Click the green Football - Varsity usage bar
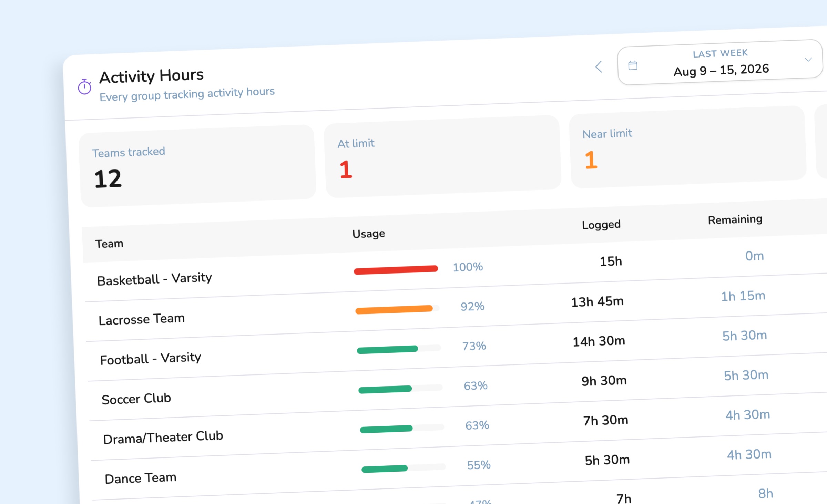This screenshot has height=504, width=827. 399,349
